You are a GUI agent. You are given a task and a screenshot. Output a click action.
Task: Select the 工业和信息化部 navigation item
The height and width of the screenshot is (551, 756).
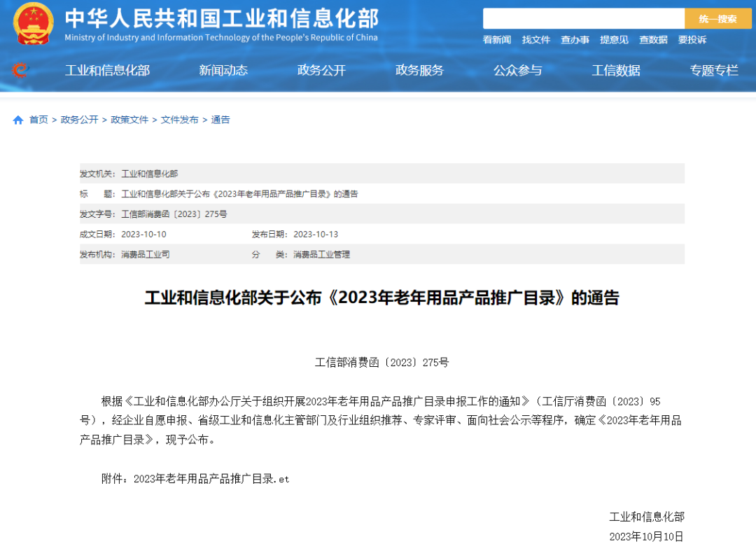tap(108, 70)
